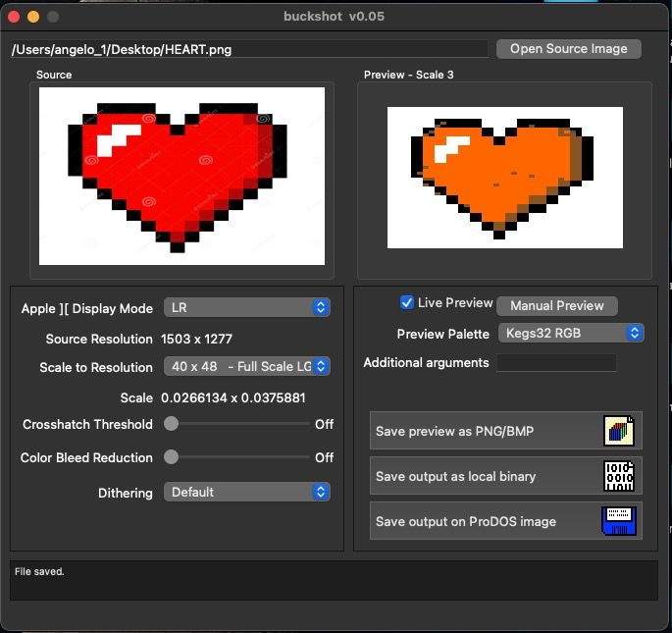Click the Scale value 0.0266134 x 0.0375881
This screenshot has width=672, height=633.
233,398
